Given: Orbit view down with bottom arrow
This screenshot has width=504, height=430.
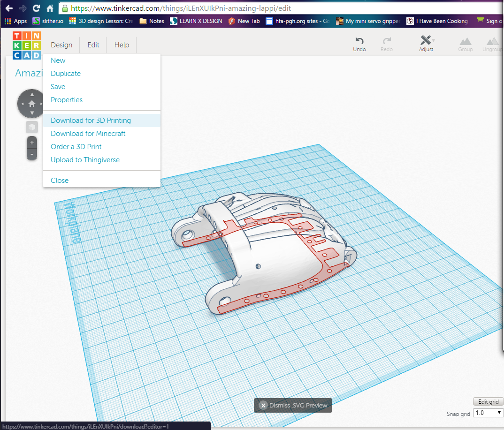Looking at the screenshot, I should [32, 113].
